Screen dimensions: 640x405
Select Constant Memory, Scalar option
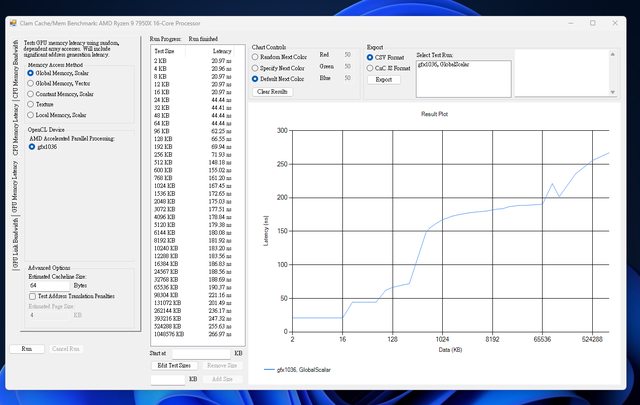pos(31,93)
